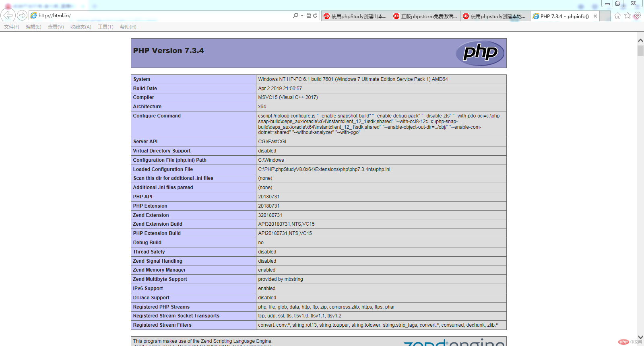The height and width of the screenshot is (346, 644).
Task: Click the System row label
Action: [x=142, y=79]
